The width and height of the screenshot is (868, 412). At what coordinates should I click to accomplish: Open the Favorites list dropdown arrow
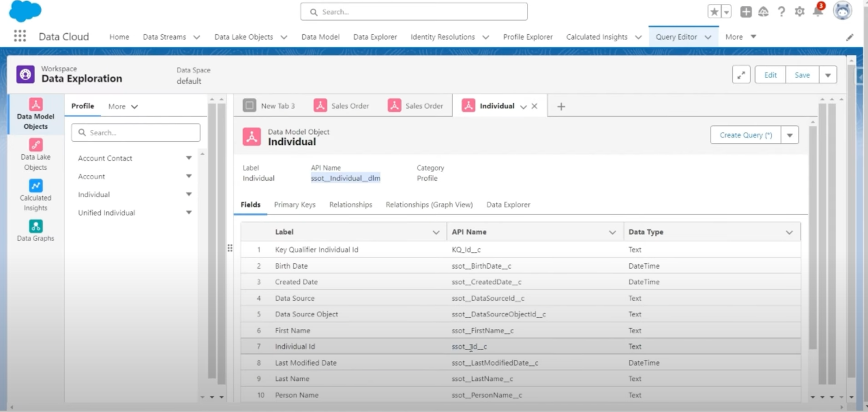726,11
